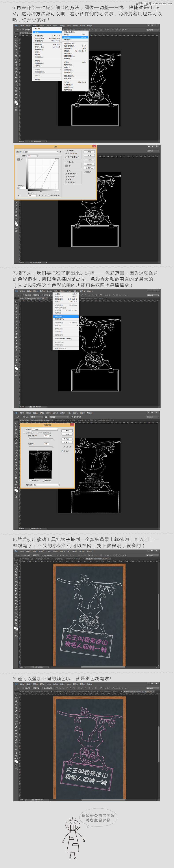
Task: Select the Subtract from Sample eyedropper in Color Range
Action: coord(70,447)
